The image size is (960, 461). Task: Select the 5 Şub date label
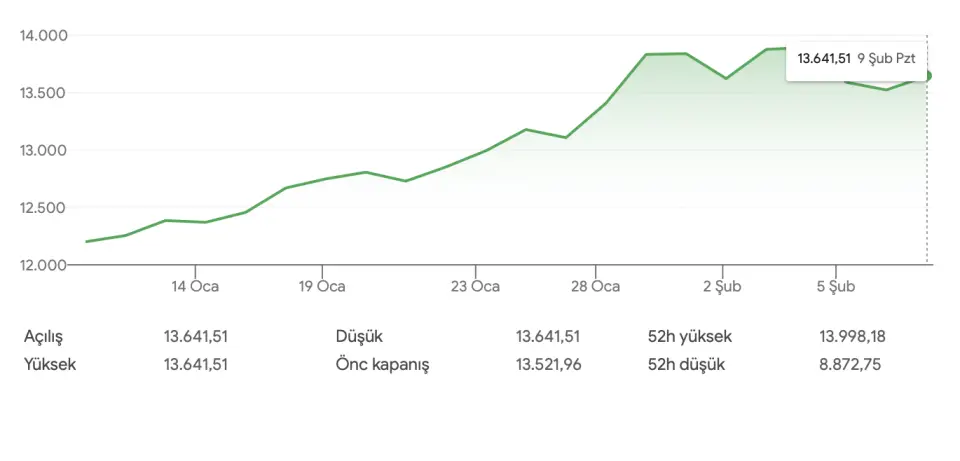[x=838, y=287]
